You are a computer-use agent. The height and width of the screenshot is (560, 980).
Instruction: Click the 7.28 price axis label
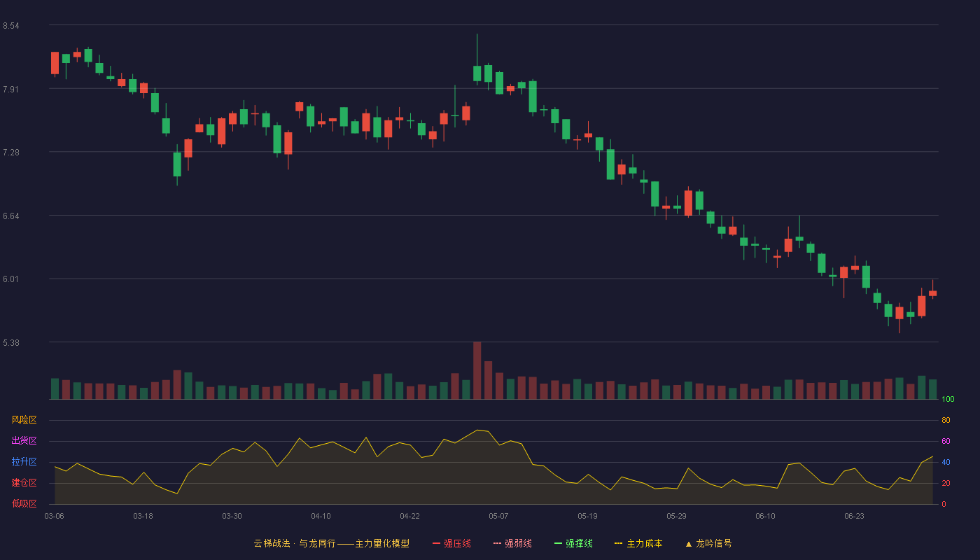(10, 153)
